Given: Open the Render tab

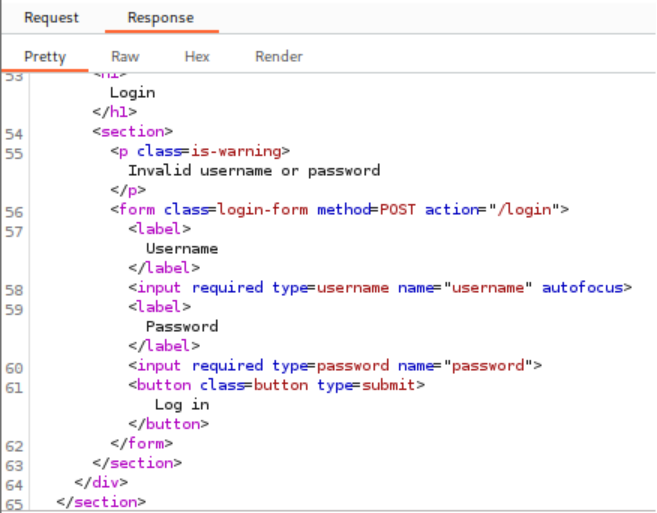Looking at the screenshot, I should tap(278, 56).
